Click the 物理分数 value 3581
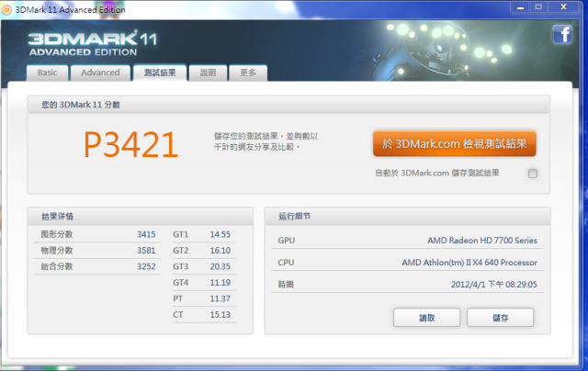Viewport: 588px width, 371px height. pyautogui.click(x=146, y=251)
